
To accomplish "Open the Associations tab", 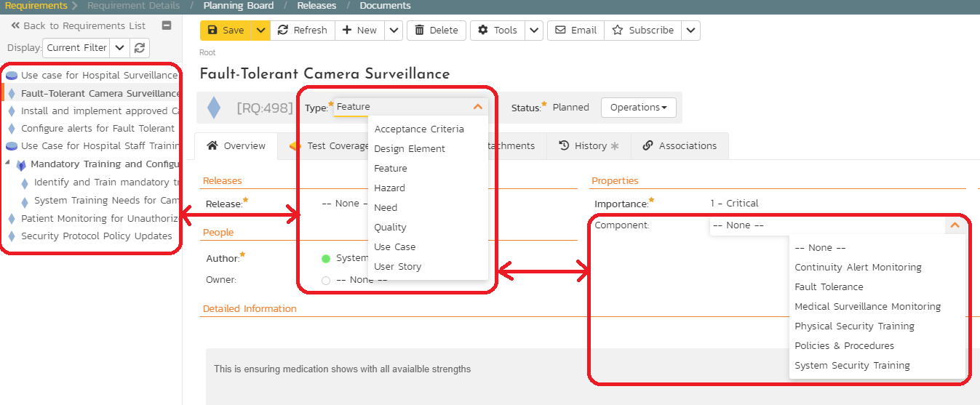I will coord(680,145).
